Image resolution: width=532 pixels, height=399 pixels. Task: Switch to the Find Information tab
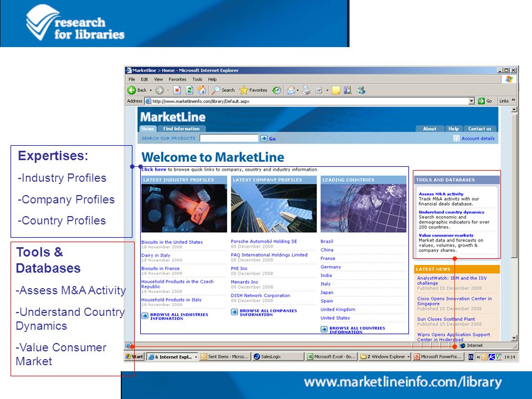tap(181, 129)
